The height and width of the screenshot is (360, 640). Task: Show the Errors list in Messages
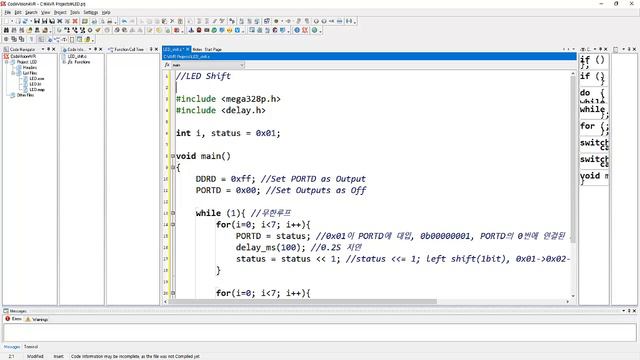point(13,319)
